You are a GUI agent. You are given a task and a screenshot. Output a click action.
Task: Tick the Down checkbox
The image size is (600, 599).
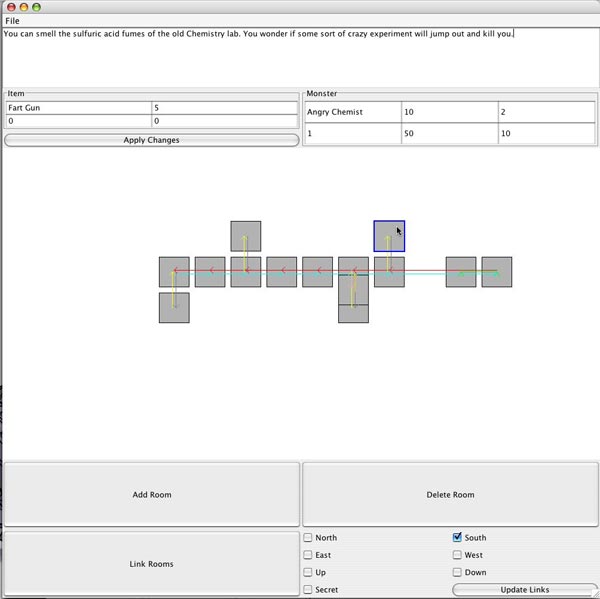tap(457, 572)
